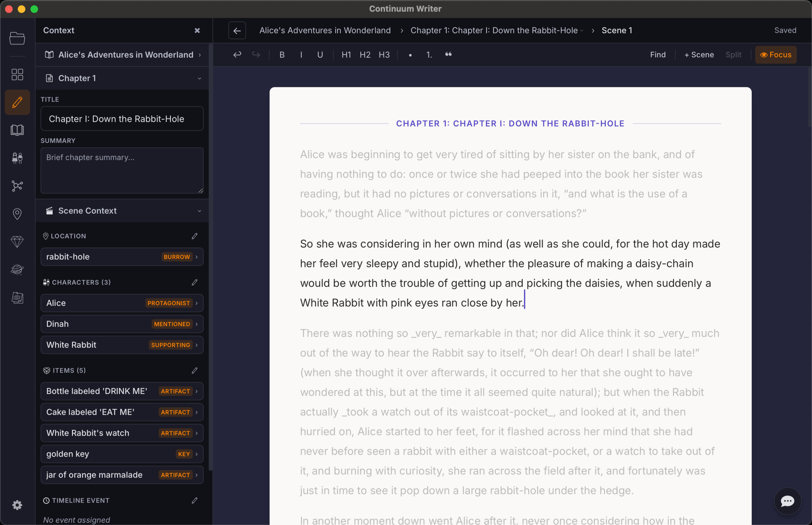Toggle Focus mode
The image size is (812, 525).
click(776, 55)
